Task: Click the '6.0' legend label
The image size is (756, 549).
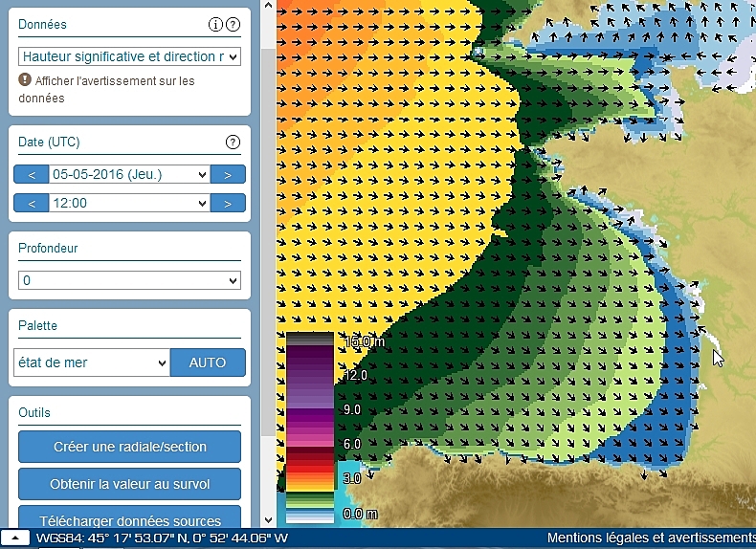Action: [352, 444]
